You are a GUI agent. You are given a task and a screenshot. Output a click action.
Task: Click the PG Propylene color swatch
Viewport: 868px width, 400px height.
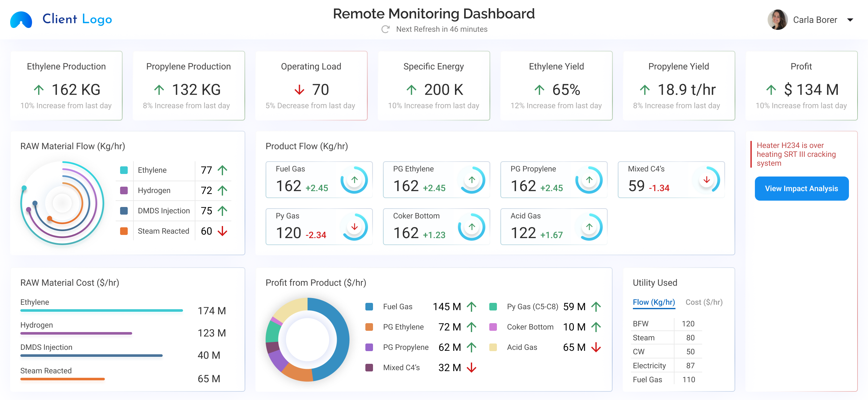(369, 347)
